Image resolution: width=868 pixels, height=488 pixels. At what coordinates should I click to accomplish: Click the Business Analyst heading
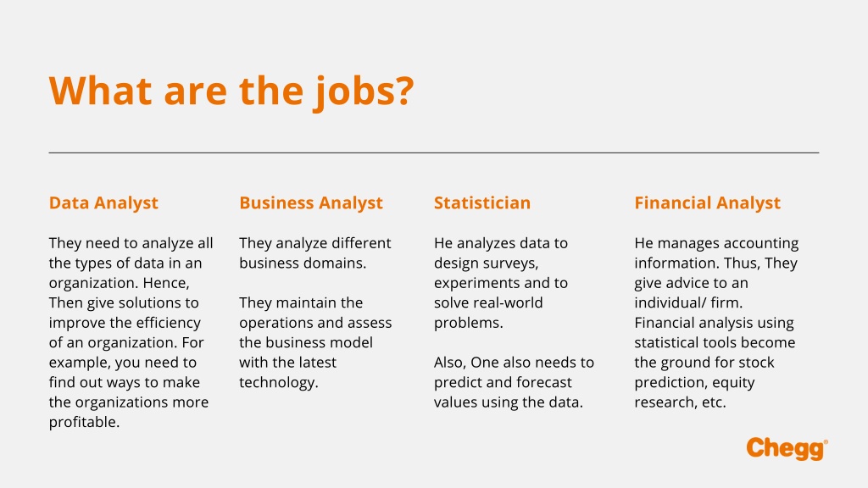[x=311, y=203]
